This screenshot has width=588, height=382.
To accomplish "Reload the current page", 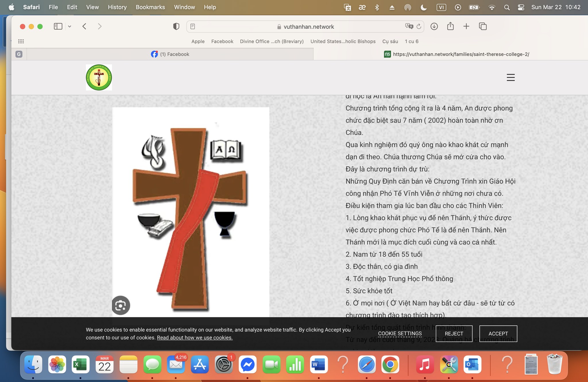I will pos(419,26).
